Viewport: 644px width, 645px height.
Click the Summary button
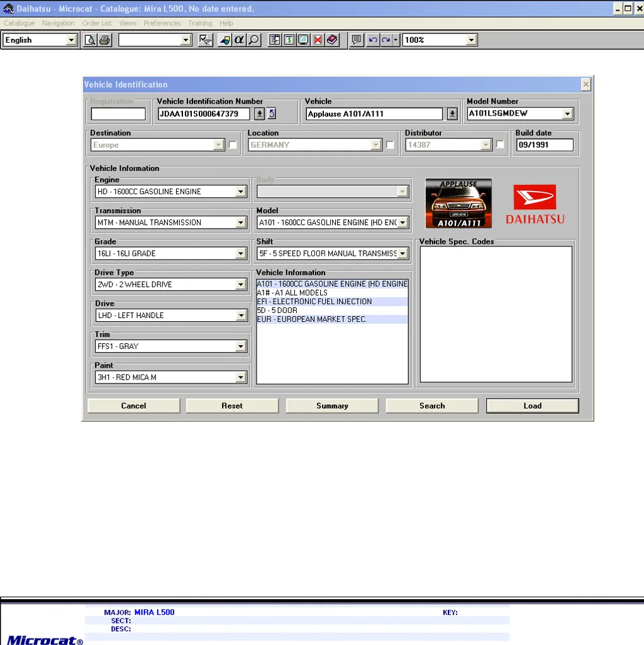pos(332,405)
